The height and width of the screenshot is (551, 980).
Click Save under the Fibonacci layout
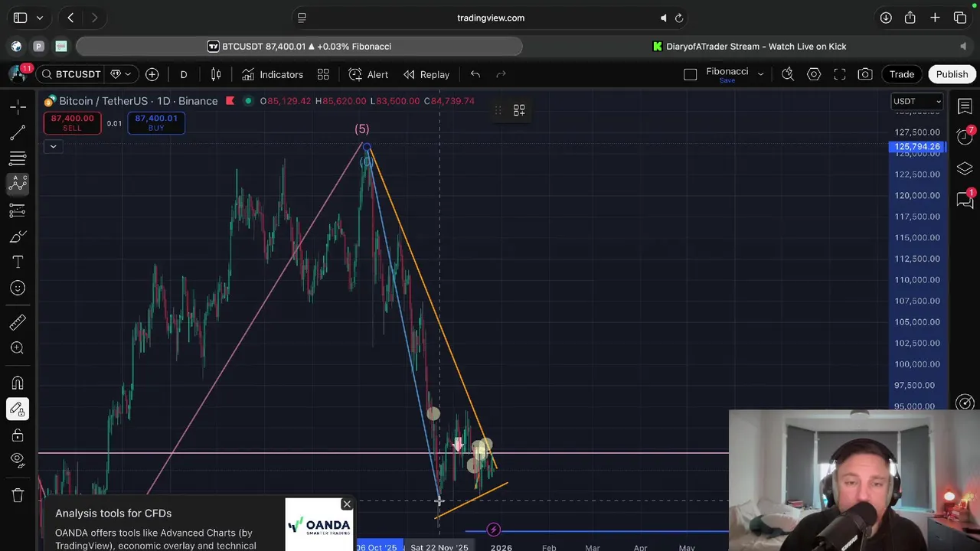727,80
